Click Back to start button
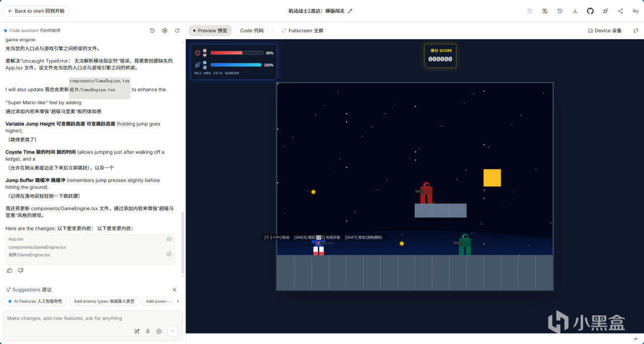Viewport: 644px width, 344px height. pos(36,11)
